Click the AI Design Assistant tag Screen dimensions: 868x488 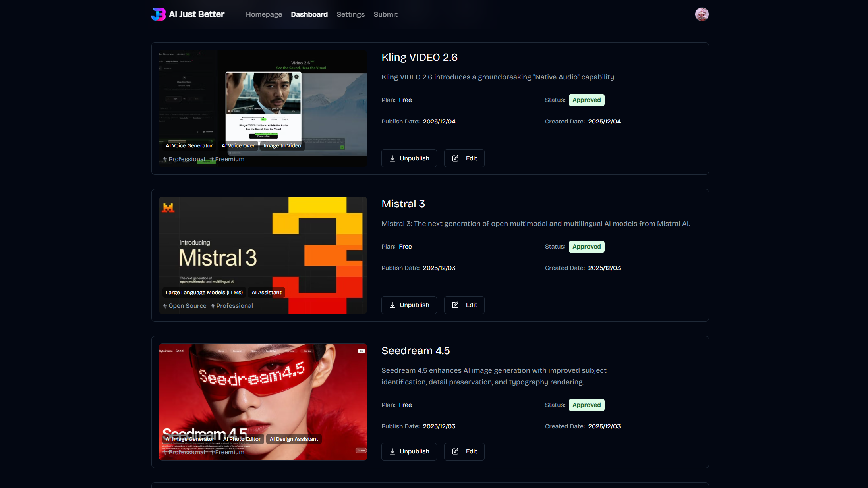coord(294,439)
